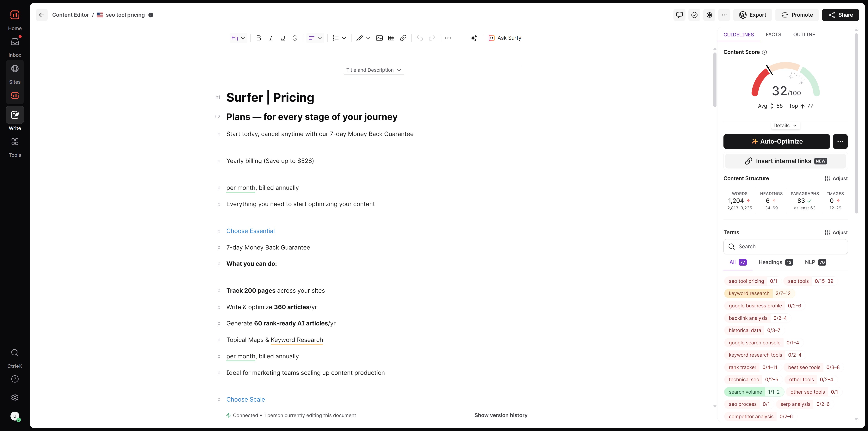Open the header three-dots menu

(724, 15)
